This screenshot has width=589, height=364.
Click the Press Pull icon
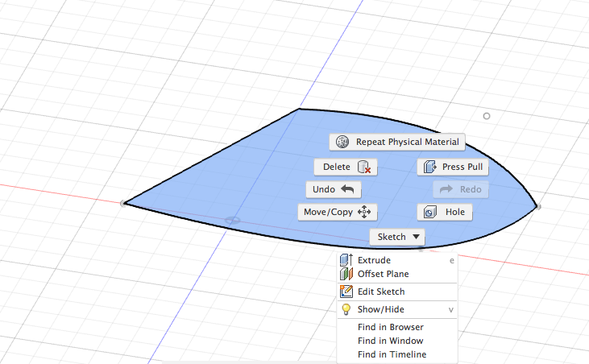point(429,167)
